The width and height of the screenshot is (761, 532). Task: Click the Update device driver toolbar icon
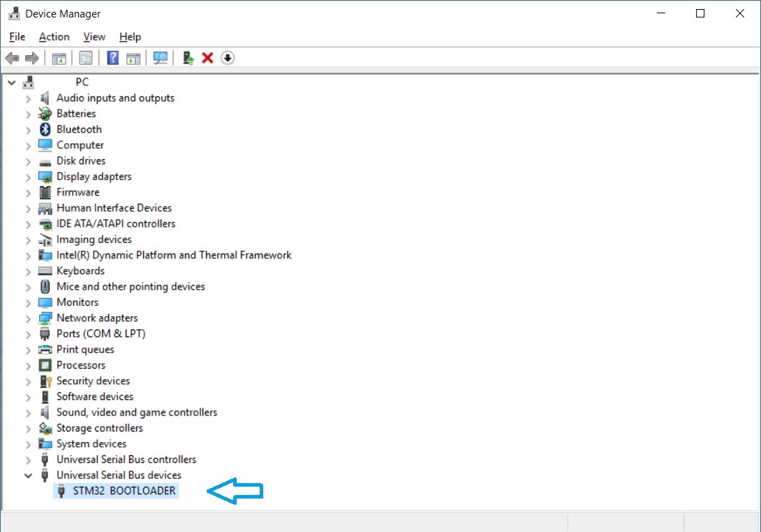(189, 58)
